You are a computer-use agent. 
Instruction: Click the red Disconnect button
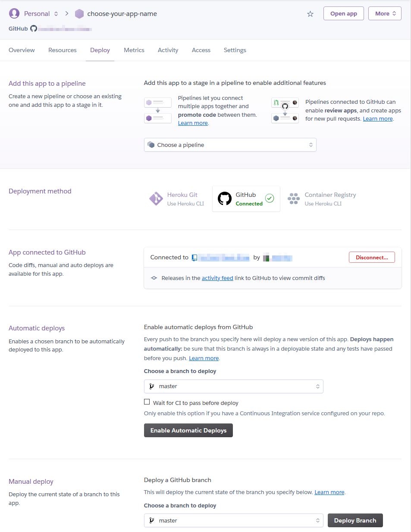(x=372, y=257)
